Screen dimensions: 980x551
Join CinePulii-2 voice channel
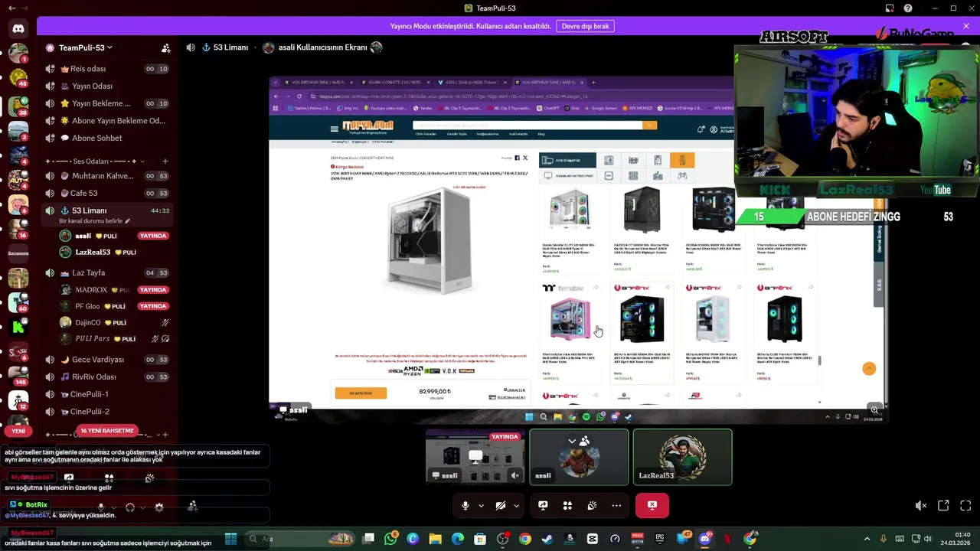pyautogui.click(x=107, y=412)
